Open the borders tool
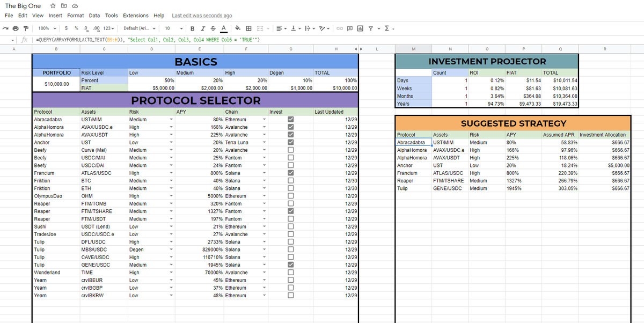 pyautogui.click(x=248, y=28)
